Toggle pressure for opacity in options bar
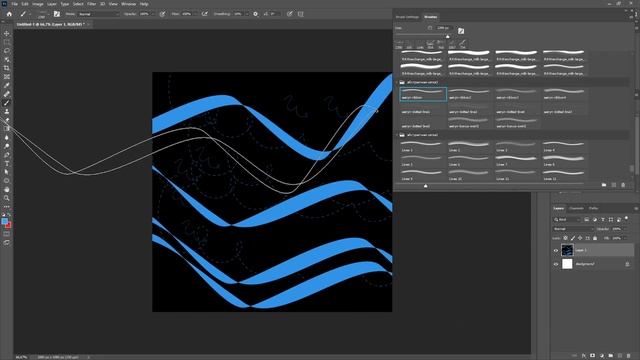 [x=162, y=14]
